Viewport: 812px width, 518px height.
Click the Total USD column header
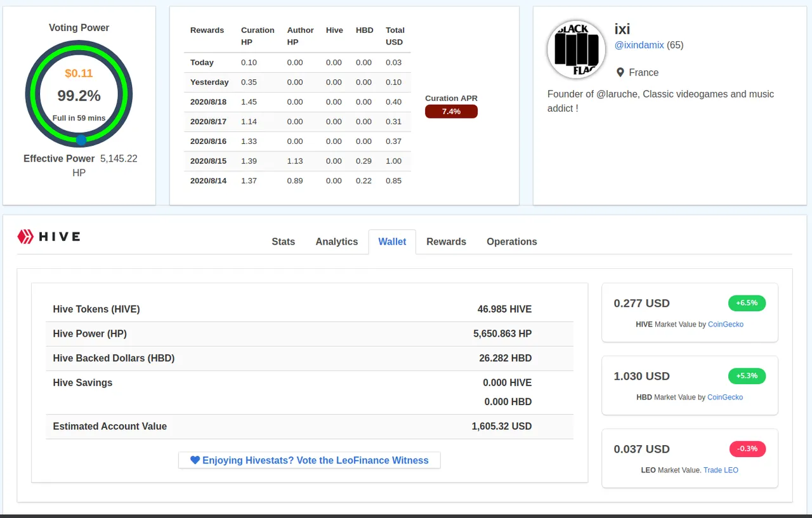[395, 36]
